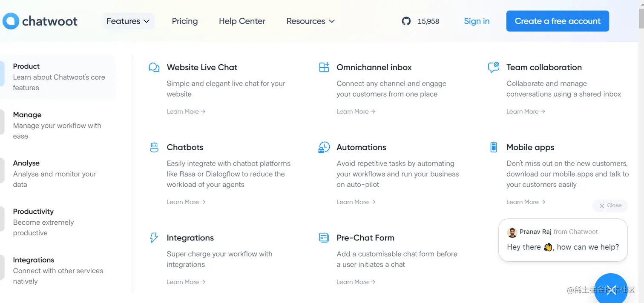Open the GitHub star count icon
This screenshot has width=644, height=303.
406,21
